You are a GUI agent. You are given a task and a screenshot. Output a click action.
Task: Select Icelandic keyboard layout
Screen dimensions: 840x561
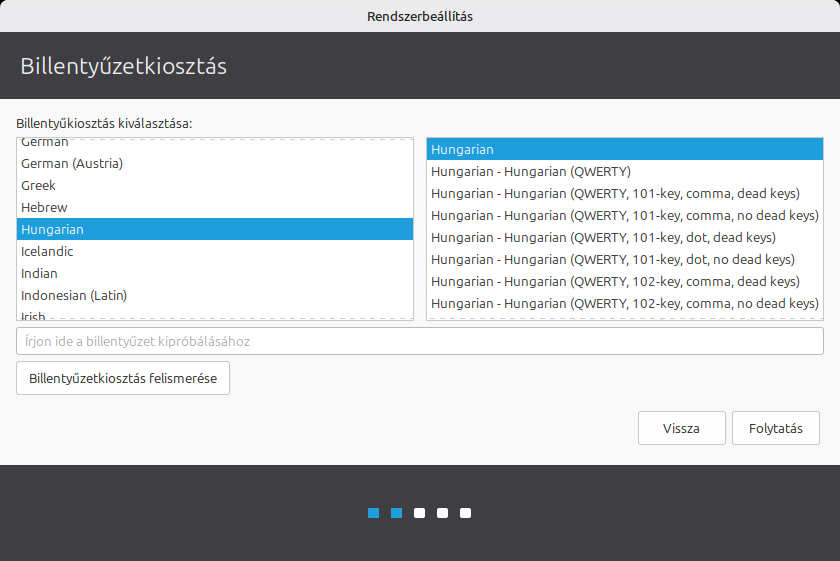tap(47, 251)
